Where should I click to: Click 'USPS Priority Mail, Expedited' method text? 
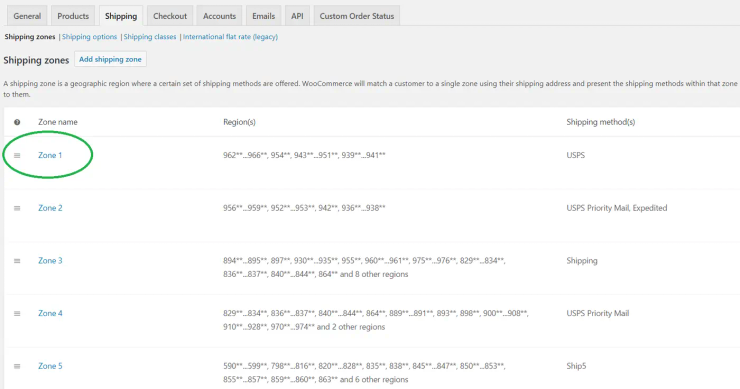(617, 208)
